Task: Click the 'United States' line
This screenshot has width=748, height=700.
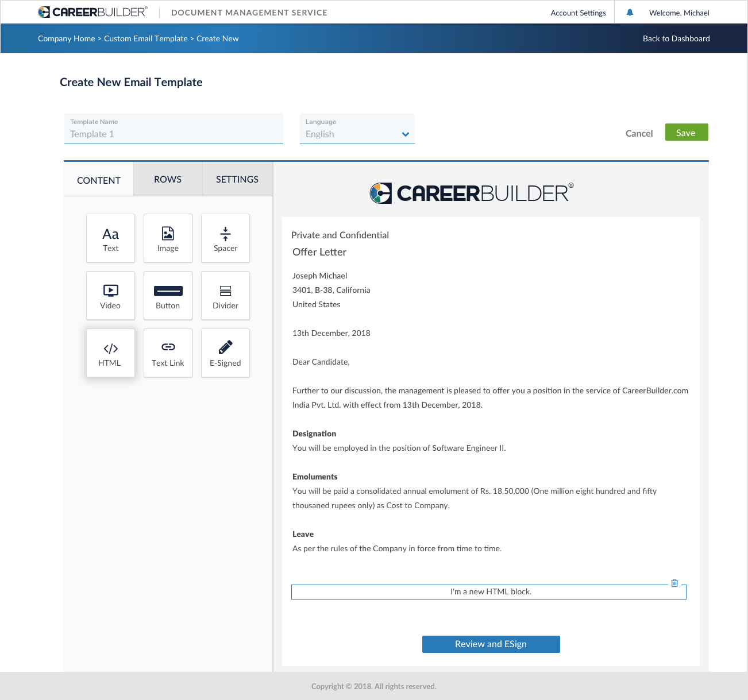Action: pos(316,304)
